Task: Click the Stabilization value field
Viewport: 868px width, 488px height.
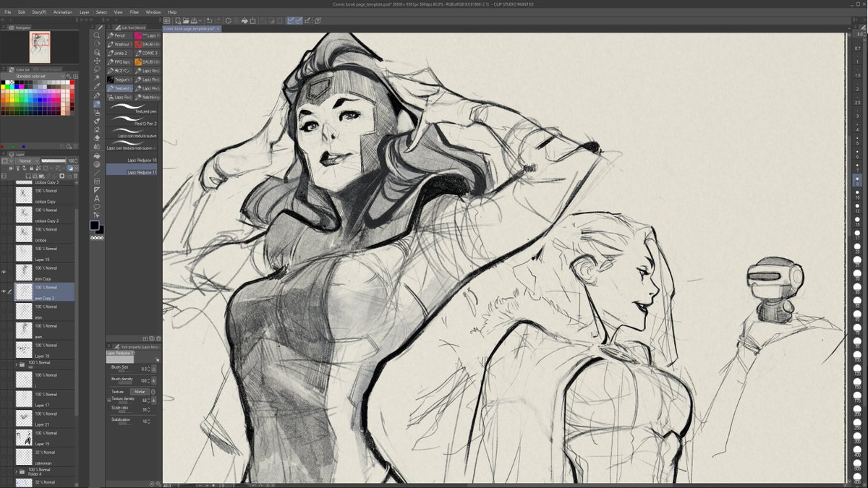Action: [x=145, y=421]
